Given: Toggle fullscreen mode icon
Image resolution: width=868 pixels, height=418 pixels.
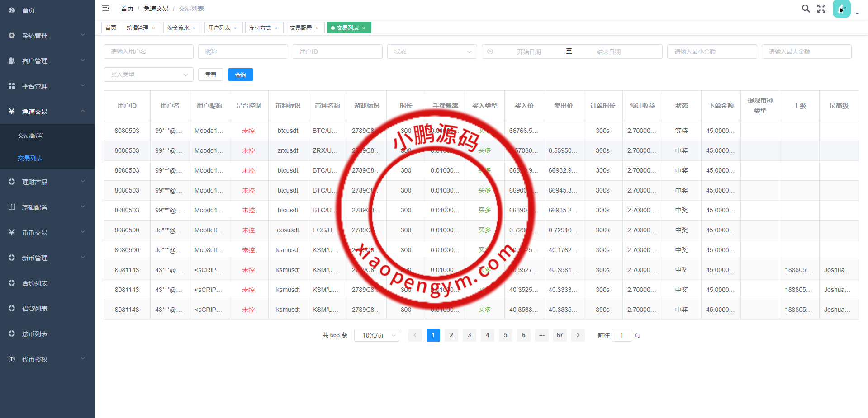Looking at the screenshot, I should point(821,8).
